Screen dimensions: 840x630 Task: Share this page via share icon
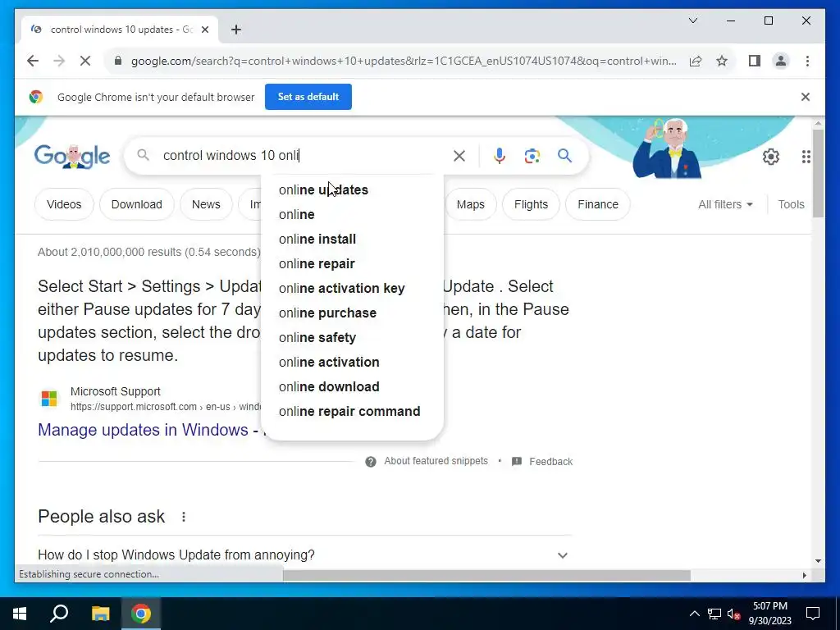point(696,61)
